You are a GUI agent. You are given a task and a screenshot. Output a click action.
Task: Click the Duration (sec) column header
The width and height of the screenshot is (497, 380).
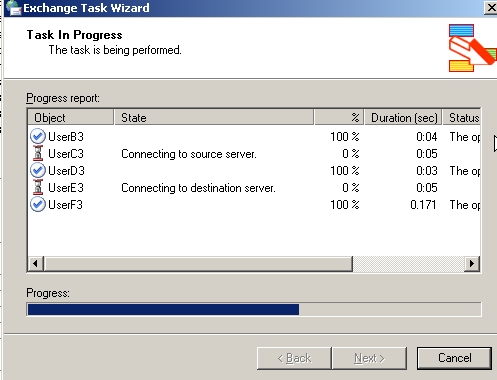tap(403, 117)
